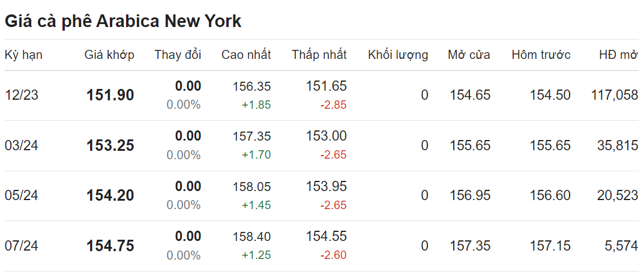
Task: Click the Thay đổi column header
Action: (178, 55)
